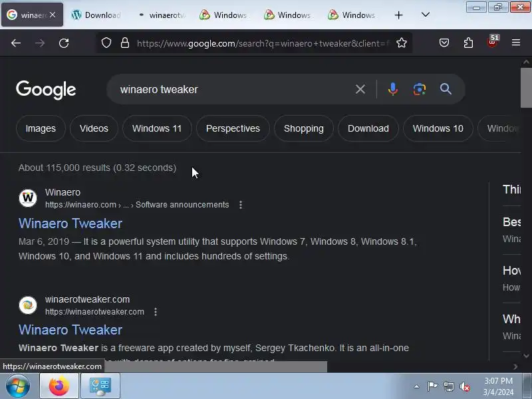
Task: Click the muted volume tray icon
Action: (x=465, y=386)
